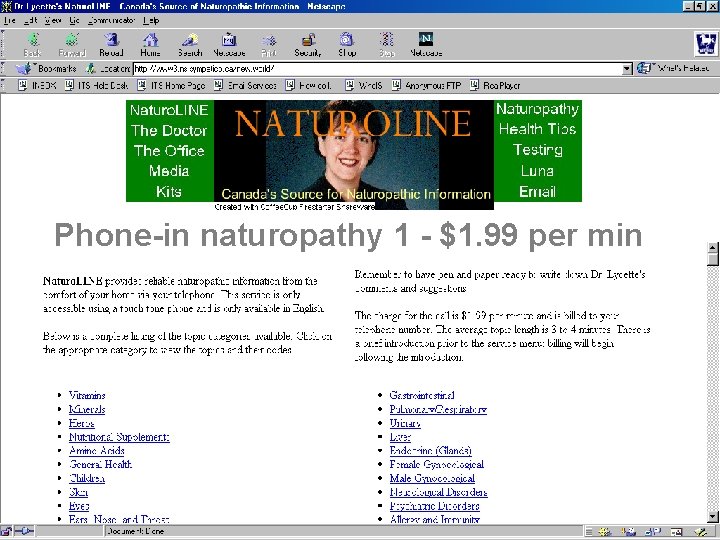Click the My Netscape toolbar icon

click(x=229, y=45)
